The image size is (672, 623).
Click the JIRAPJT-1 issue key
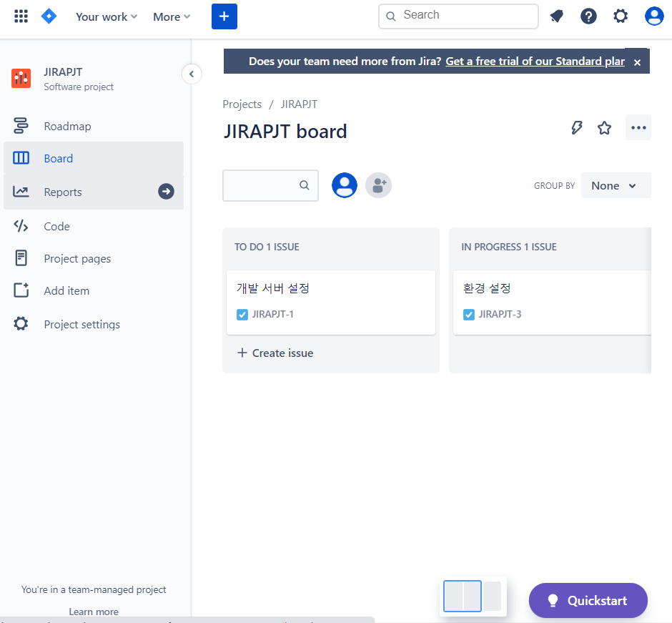coord(272,314)
